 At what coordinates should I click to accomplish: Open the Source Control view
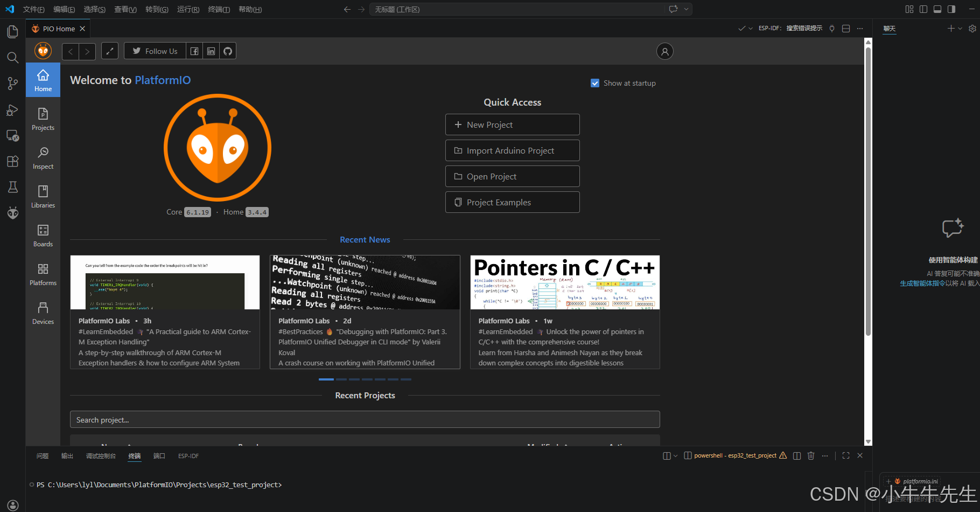(12, 84)
